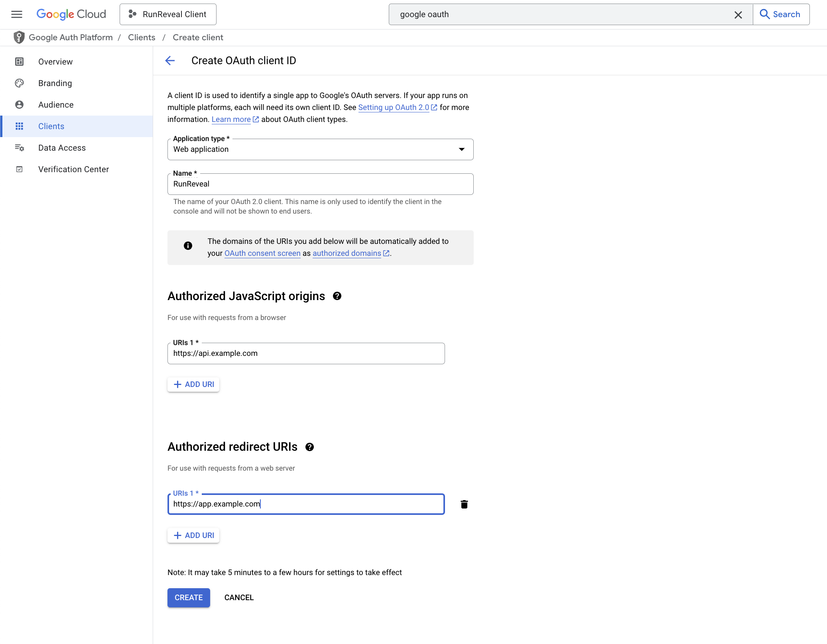Click the back arrow beside Create OAuth client ID
Screen dimensions: 827x644
[x=170, y=61]
